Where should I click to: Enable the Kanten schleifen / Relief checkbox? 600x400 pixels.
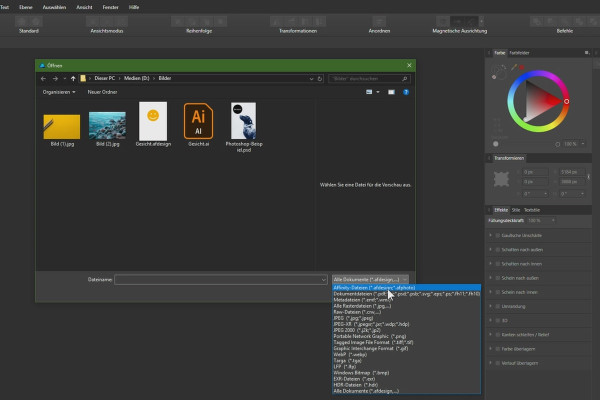[x=498, y=335]
